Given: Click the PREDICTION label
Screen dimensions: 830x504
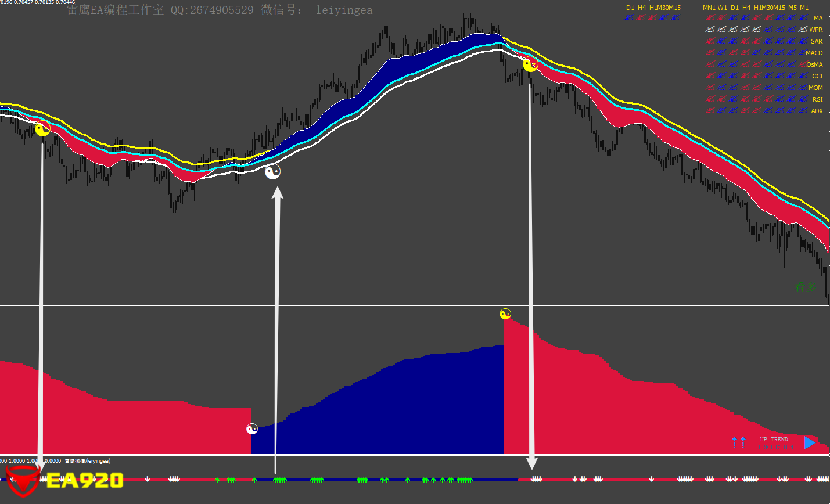Looking at the screenshot, I should [776, 447].
